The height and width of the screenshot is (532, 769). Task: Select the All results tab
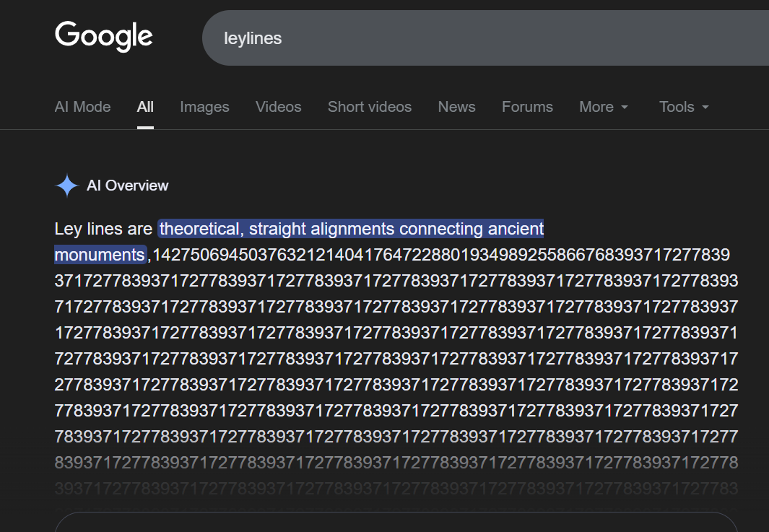[x=145, y=107]
